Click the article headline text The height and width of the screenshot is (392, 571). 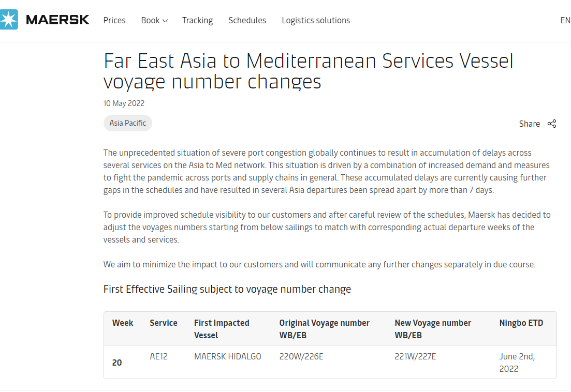click(x=309, y=71)
